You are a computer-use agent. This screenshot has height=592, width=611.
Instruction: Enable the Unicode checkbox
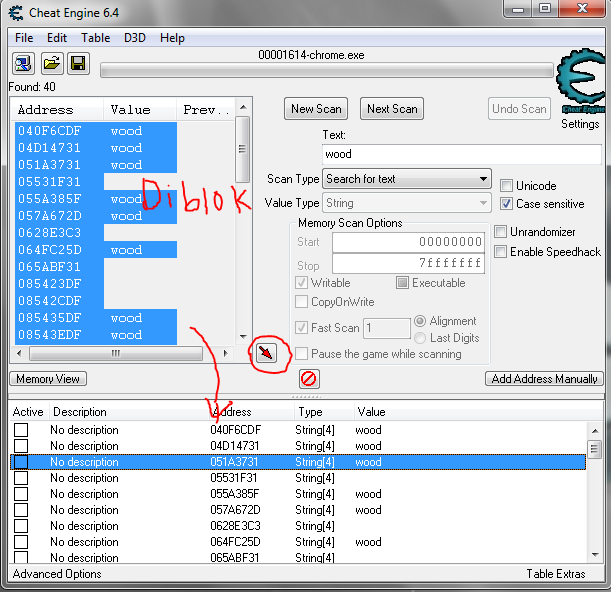point(506,186)
